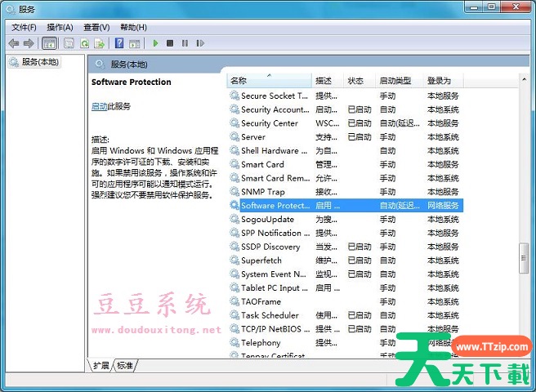This screenshot has height=392, width=536.
Task: Click the 服务(本地) header icon in detail pane
Action: [100, 65]
